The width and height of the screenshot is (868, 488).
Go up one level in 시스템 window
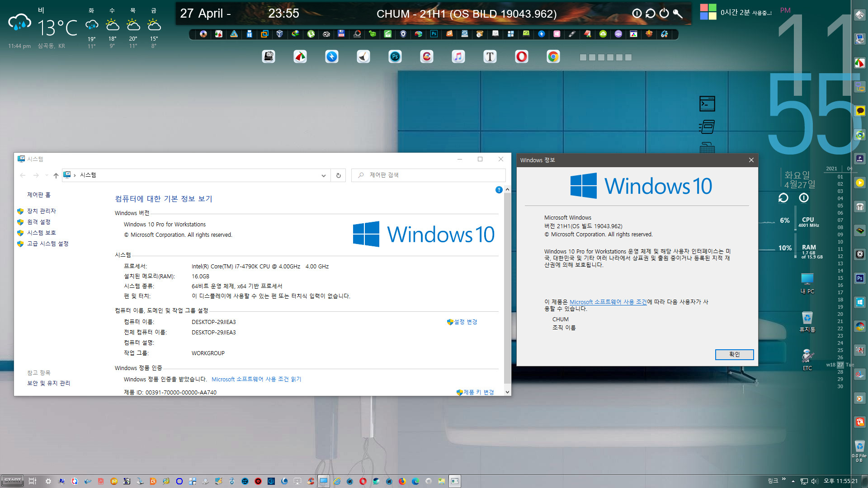56,175
